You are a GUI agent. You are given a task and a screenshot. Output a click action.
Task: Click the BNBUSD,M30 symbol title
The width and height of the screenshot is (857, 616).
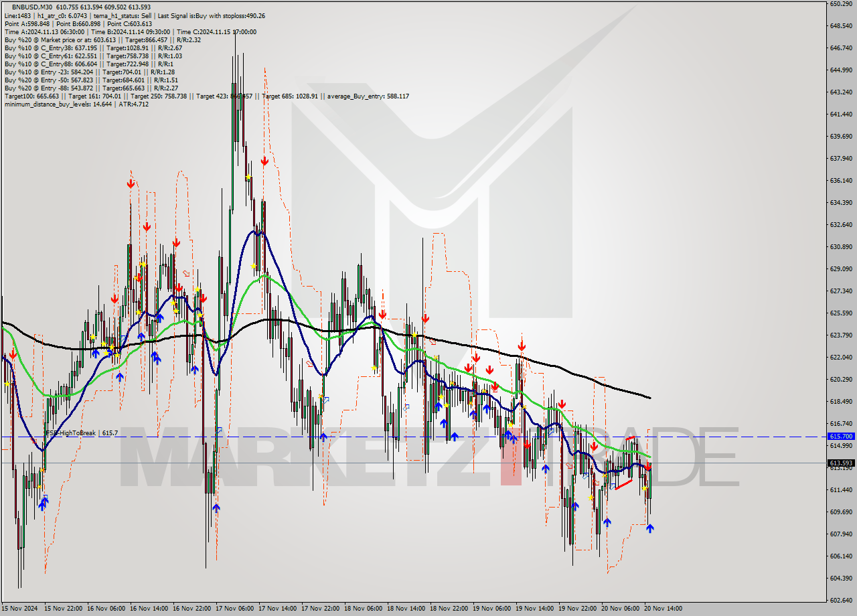pyautogui.click(x=32, y=7)
